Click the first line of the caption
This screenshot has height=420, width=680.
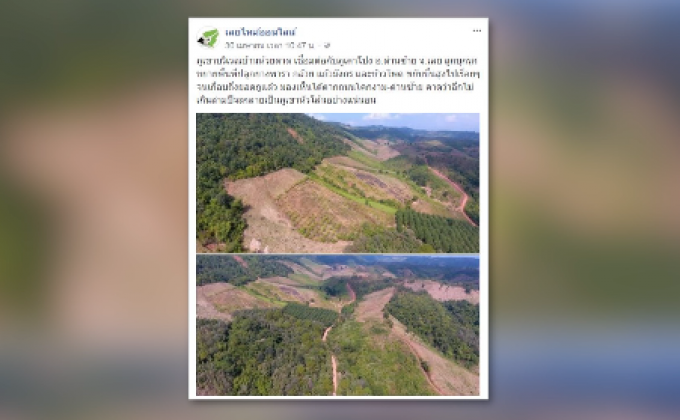337,61
